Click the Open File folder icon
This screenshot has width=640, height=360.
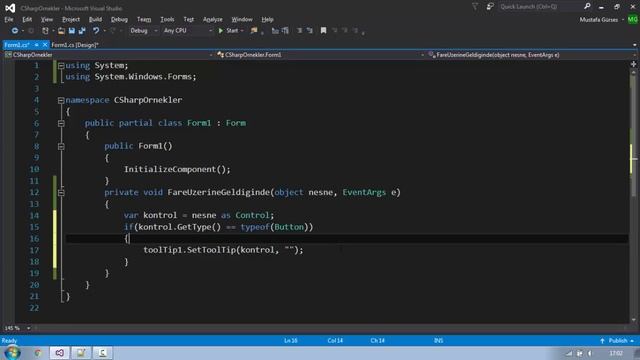click(61, 31)
